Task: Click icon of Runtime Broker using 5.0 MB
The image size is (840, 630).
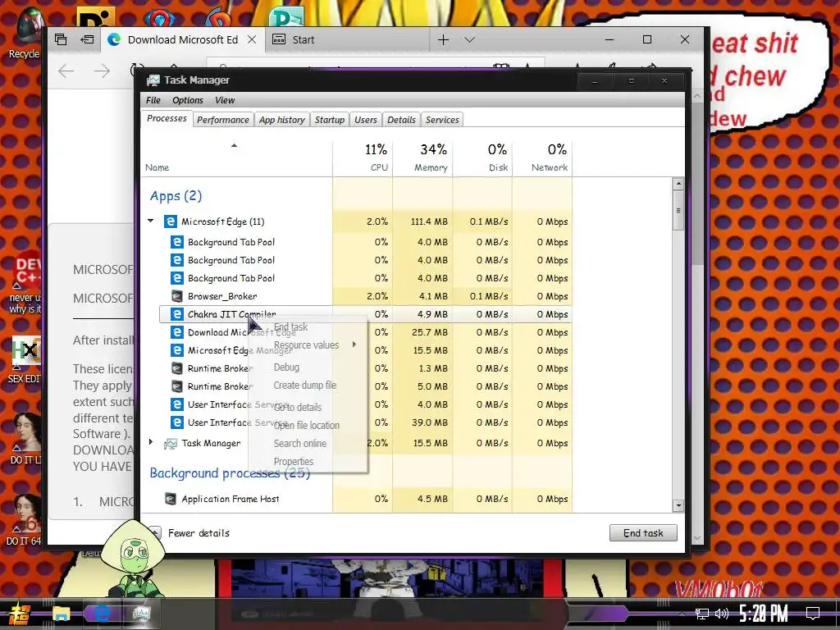Action: [177, 387]
